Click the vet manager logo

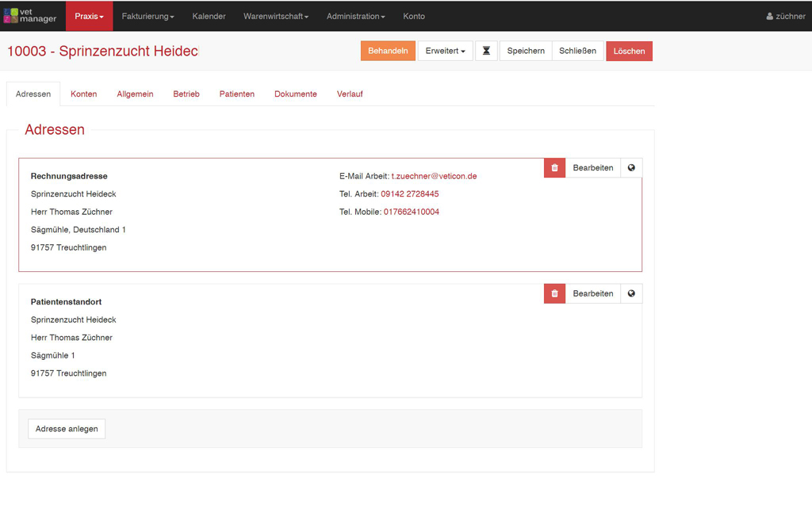point(30,16)
